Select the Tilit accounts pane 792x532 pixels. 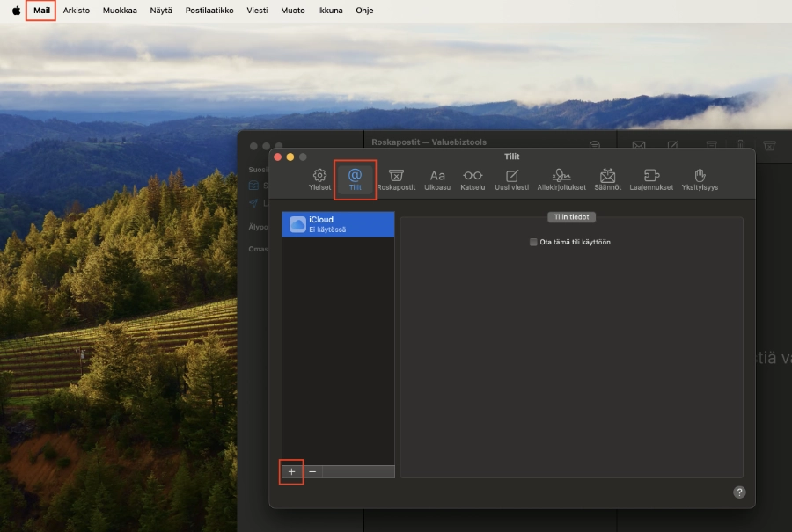coord(356,179)
